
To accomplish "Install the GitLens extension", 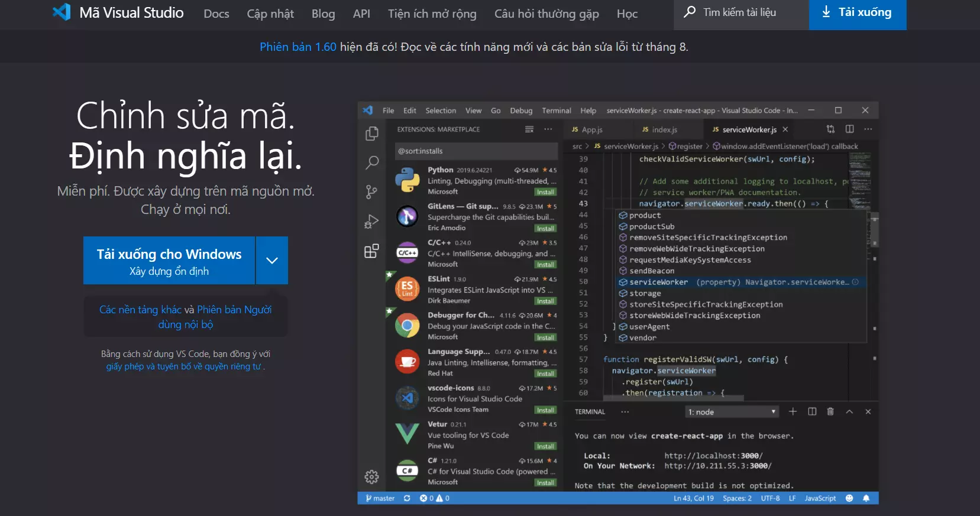I will click(x=545, y=228).
